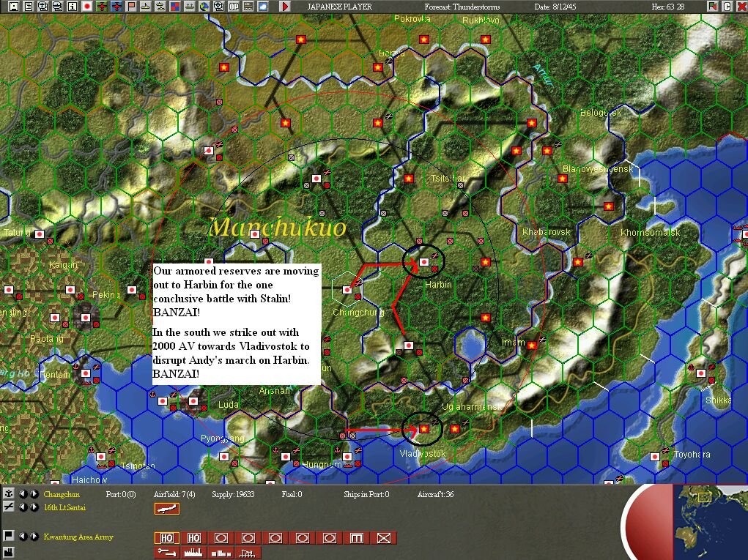The width and height of the screenshot is (748, 560).
Task: Select the red plane on blue icon
Action: [116, 7]
